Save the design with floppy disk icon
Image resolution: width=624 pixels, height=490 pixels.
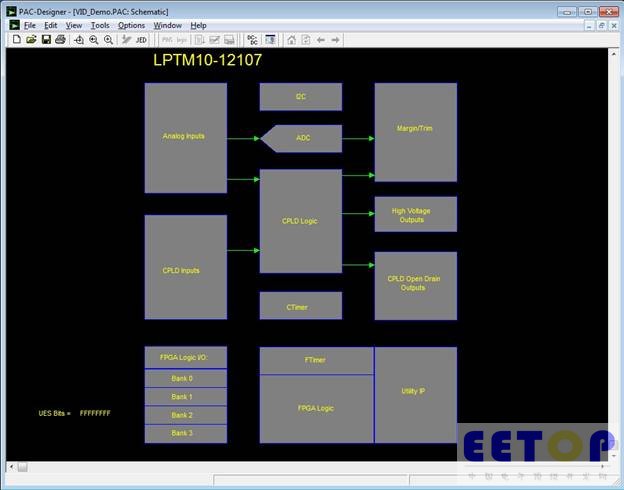pos(46,39)
